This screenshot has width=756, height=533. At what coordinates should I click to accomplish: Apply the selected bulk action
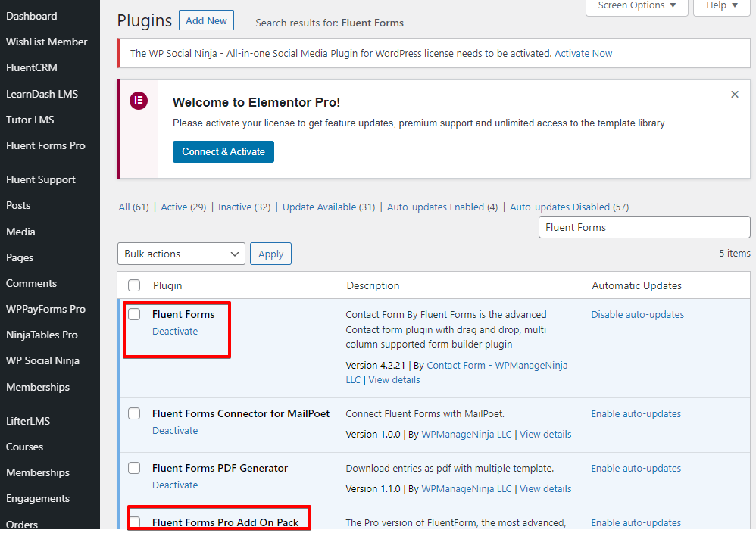tap(270, 254)
